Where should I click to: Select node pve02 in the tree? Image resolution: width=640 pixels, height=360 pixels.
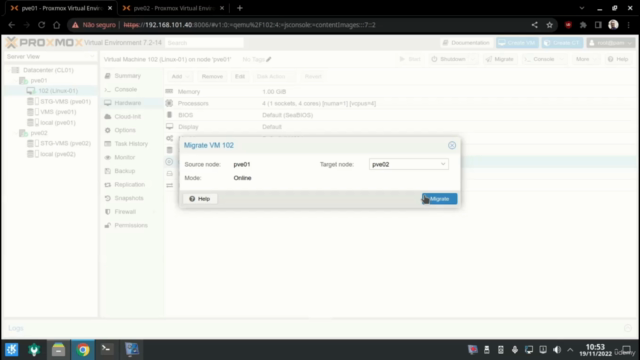(x=39, y=133)
